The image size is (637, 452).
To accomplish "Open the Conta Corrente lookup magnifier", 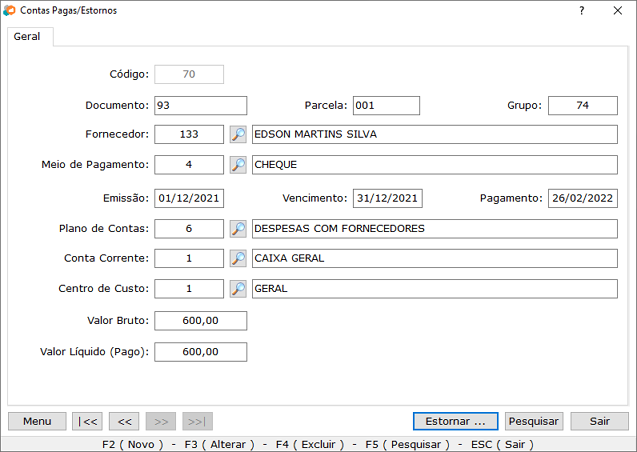I will (238, 259).
